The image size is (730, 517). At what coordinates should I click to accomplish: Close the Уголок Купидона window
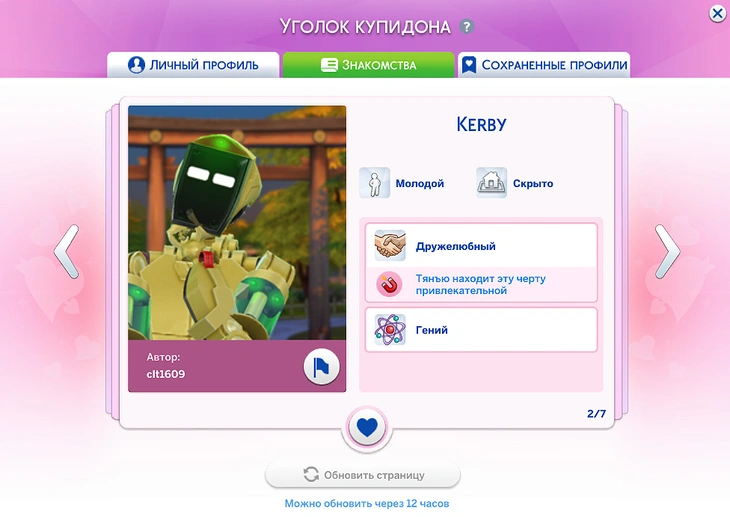pyautogui.click(x=717, y=13)
